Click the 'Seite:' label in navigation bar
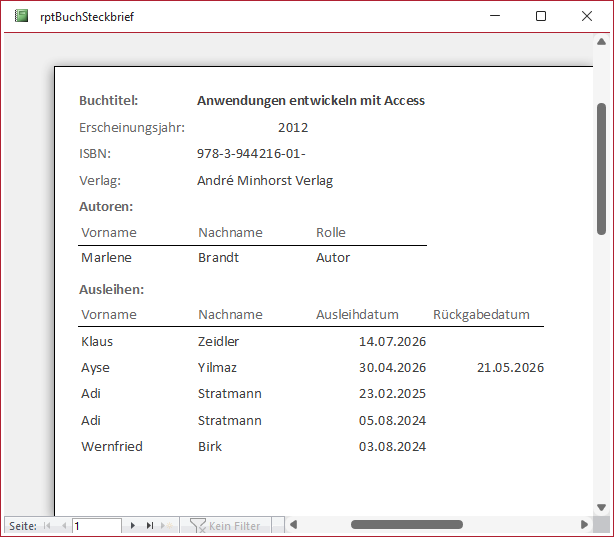 [23, 526]
